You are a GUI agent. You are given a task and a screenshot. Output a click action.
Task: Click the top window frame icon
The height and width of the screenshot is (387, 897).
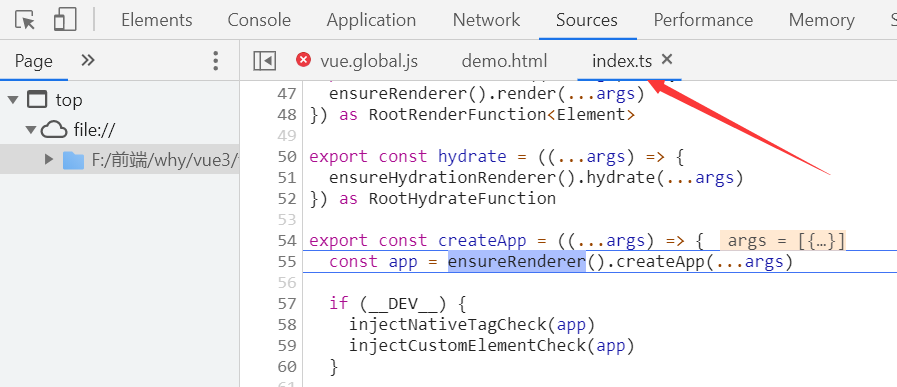coord(37,100)
